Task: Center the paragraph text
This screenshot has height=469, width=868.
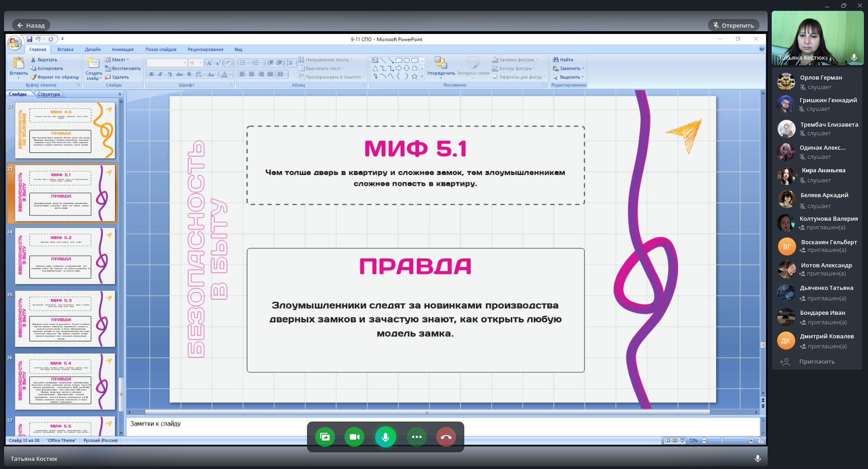Action: click(251, 74)
